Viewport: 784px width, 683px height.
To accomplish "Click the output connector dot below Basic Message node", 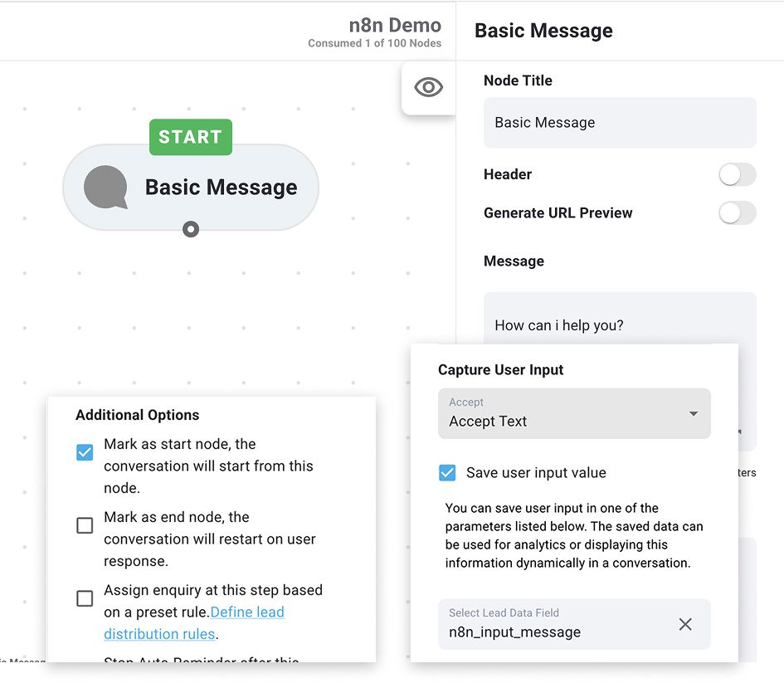I will tap(190, 229).
